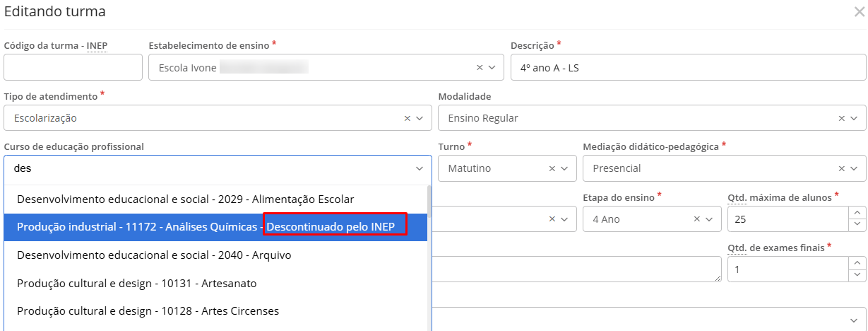Decrease Qtd. máxima de alunos value
Screen dimensions: 868x331
click(x=857, y=226)
